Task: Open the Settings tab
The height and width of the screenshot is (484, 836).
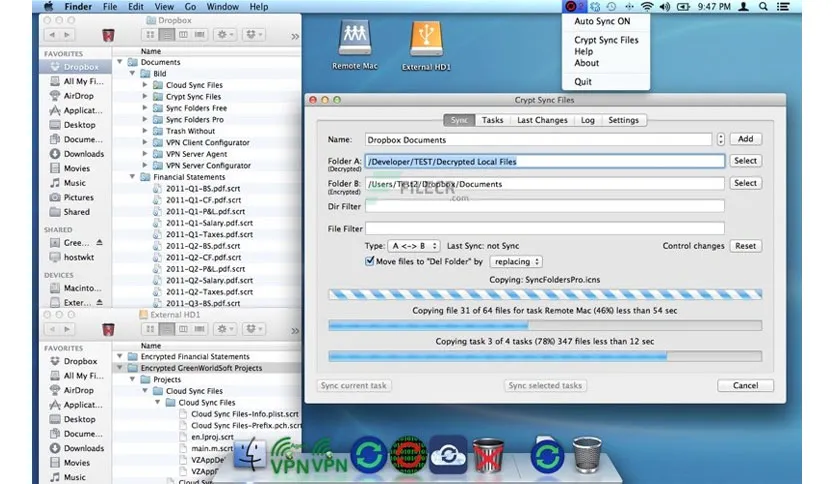Action: coord(623,120)
